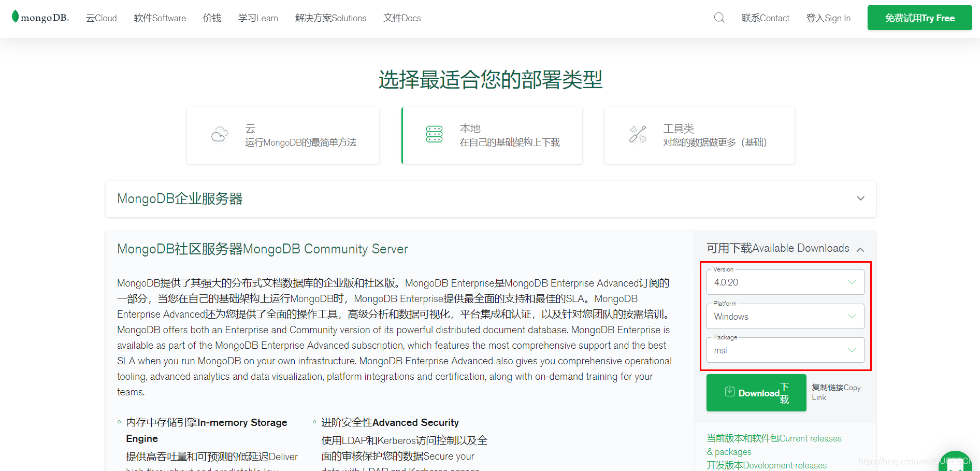Open the 解决方案Solutions menu
The height and width of the screenshot is (471, 980).
[x=330, y=18]
